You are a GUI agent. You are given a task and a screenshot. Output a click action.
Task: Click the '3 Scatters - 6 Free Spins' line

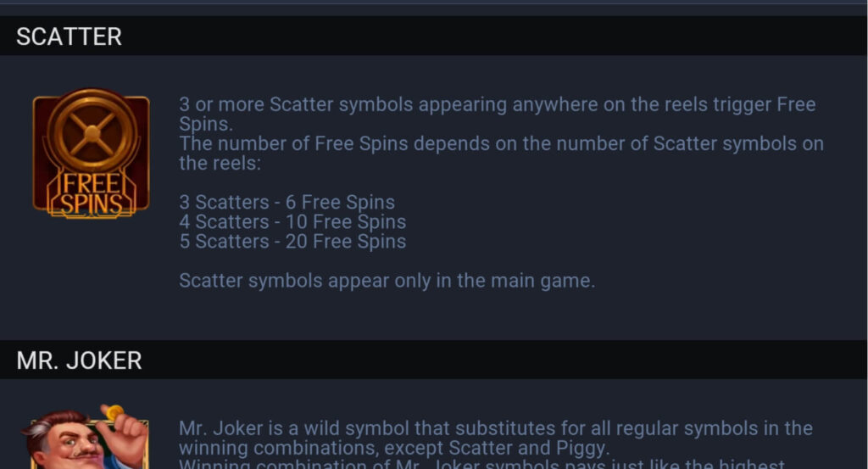click(287, 202)
